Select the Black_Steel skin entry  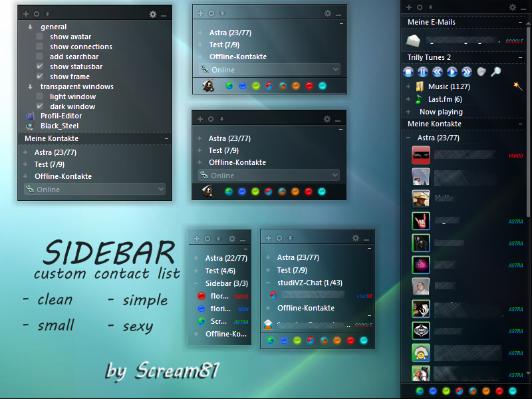click(x=59, y=126)
